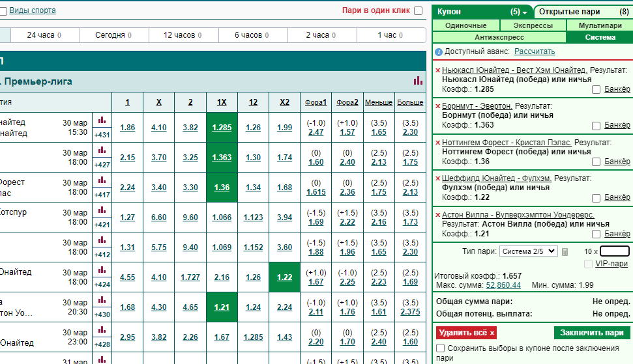Open stats icon above +428 row
This screenshot has height=364, width=633.
pyautogui.click(x=102, y=330)
